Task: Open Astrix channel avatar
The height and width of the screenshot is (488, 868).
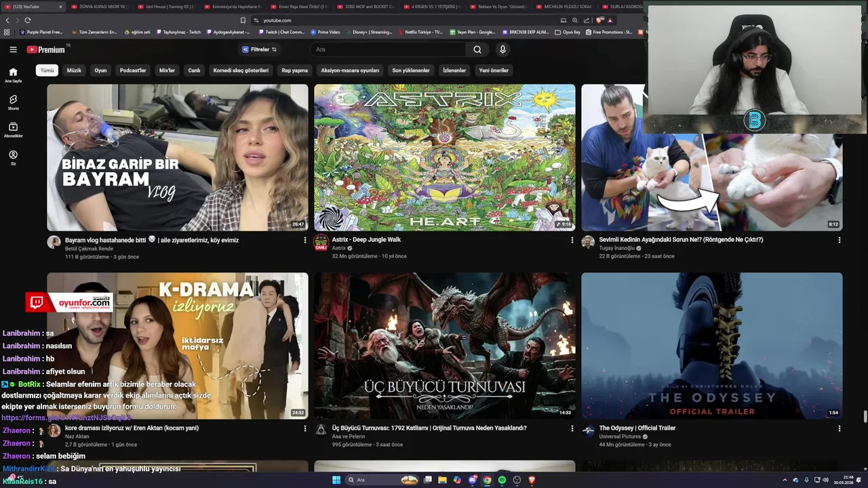Action: pos(321,243)
